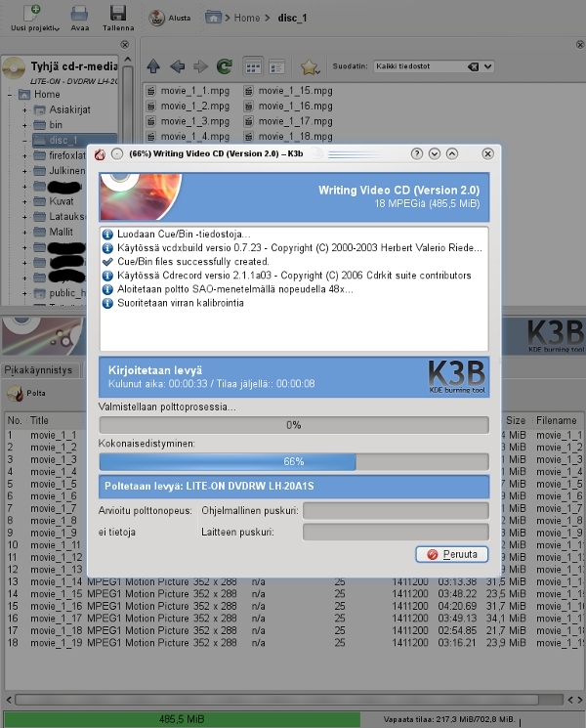
Task: Click the Uusi projekti toolbar icon
Action: pyautogui.click(x=32, y=13)
